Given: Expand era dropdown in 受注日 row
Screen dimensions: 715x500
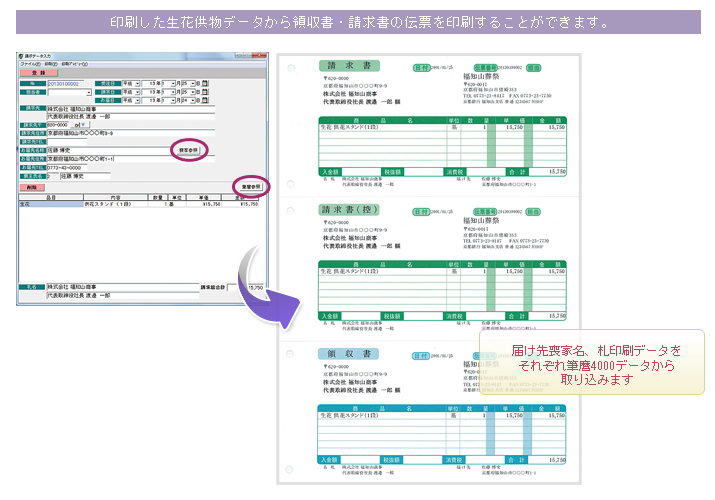Looking at the screenshot, I should 138,83.
